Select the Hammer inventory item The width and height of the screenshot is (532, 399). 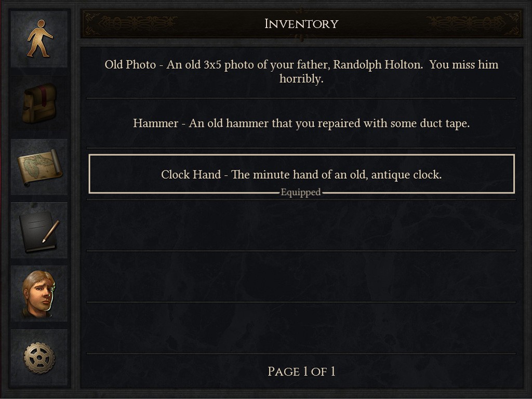point(301,124)
